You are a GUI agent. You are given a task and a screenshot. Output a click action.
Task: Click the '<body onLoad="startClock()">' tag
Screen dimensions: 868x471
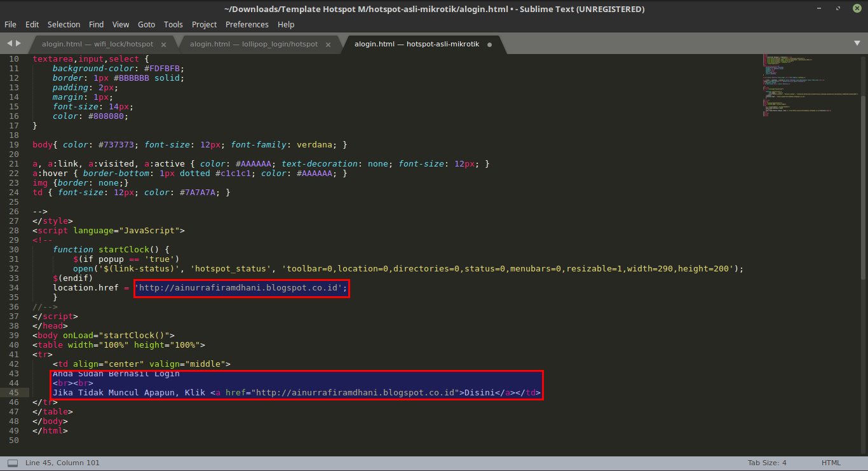tap(104, 336)
